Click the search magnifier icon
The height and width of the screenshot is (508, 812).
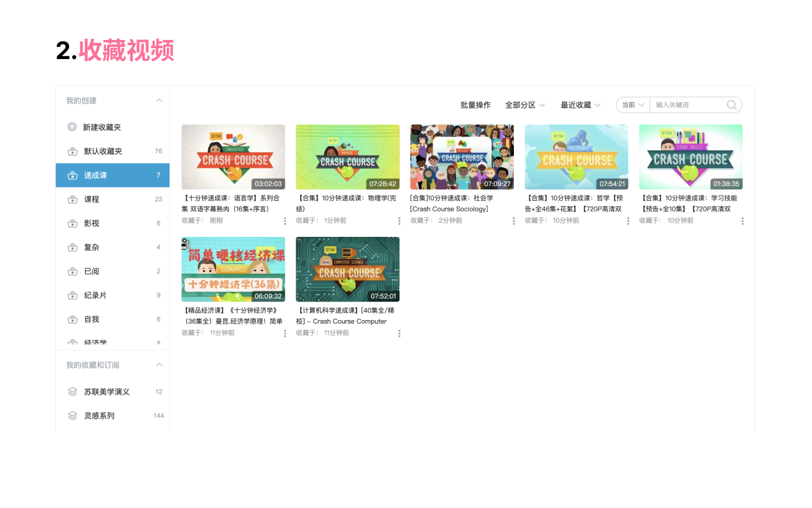click(x=731, y=105)
